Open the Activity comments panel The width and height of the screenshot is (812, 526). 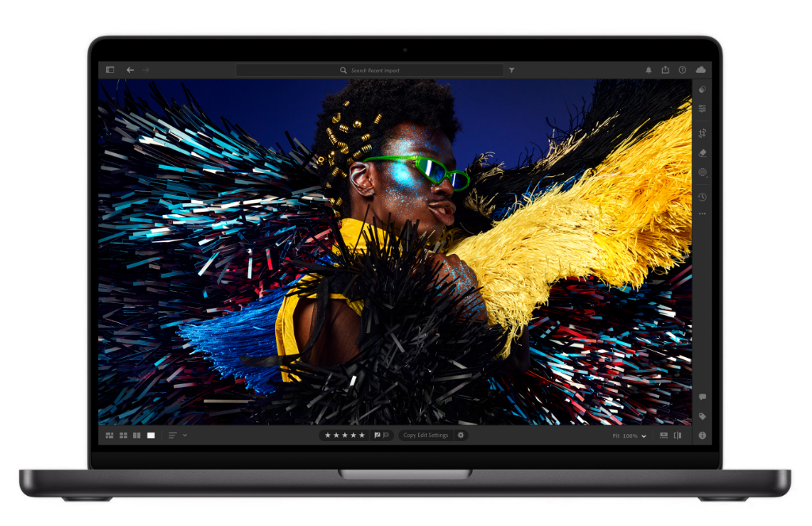[x=703, y=396]
